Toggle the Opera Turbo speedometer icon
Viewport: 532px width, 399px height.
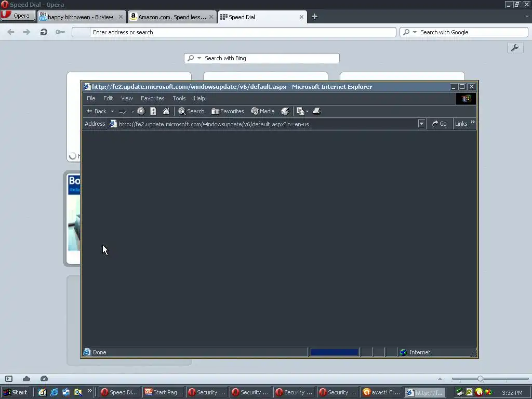[x=44, y=379]
